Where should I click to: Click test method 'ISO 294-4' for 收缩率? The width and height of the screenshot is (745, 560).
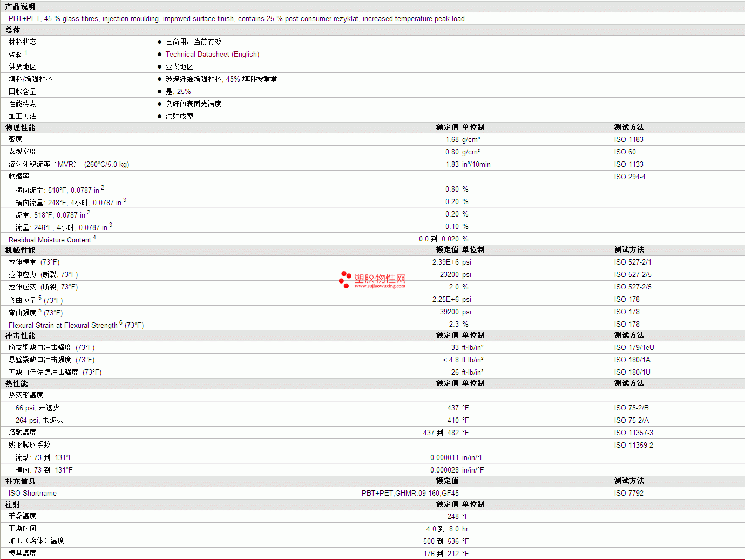(630, 177)
